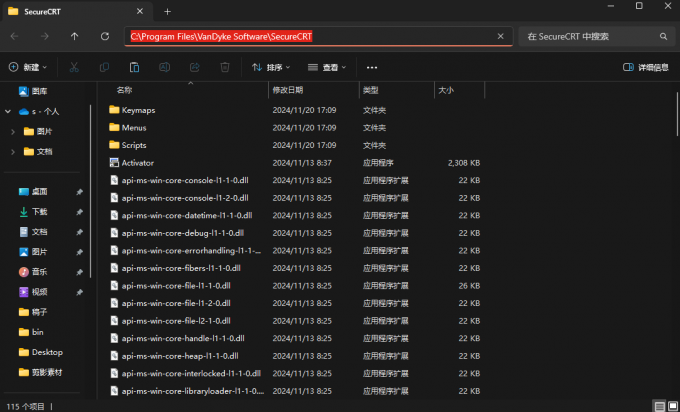Clear the address bar with X
Screen dimensions: 680x412
500,36
